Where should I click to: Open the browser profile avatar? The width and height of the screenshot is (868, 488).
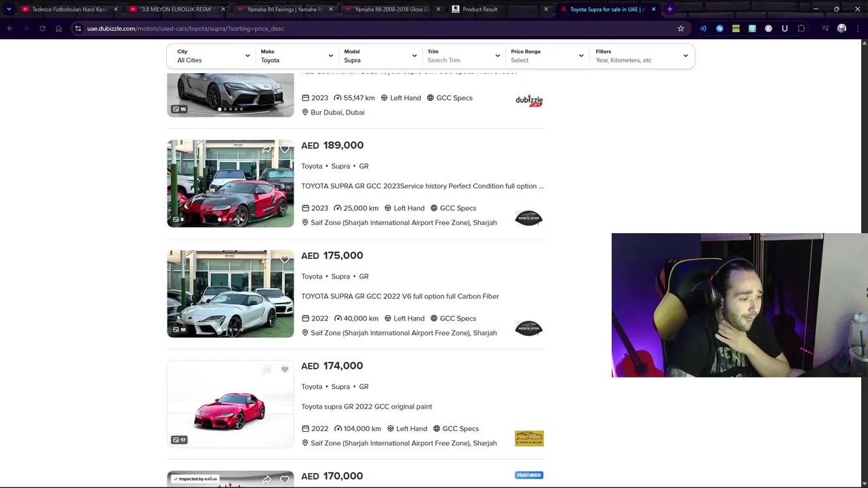842,28
